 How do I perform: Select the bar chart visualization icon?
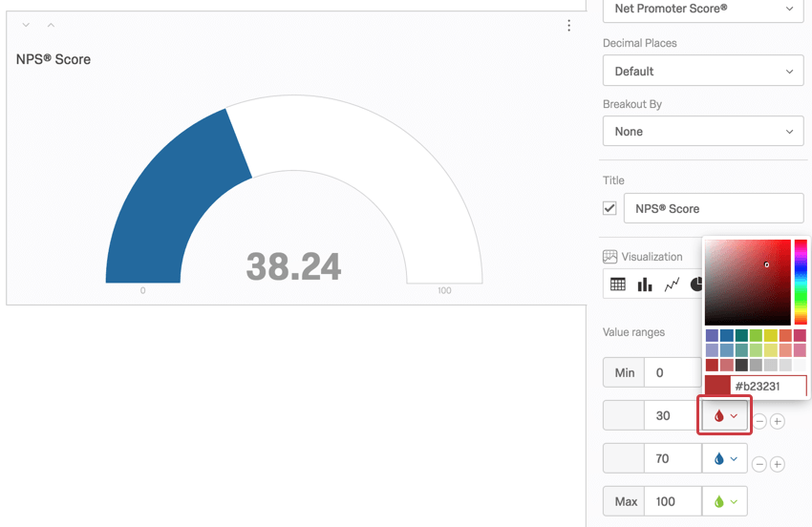click(645, 285)
